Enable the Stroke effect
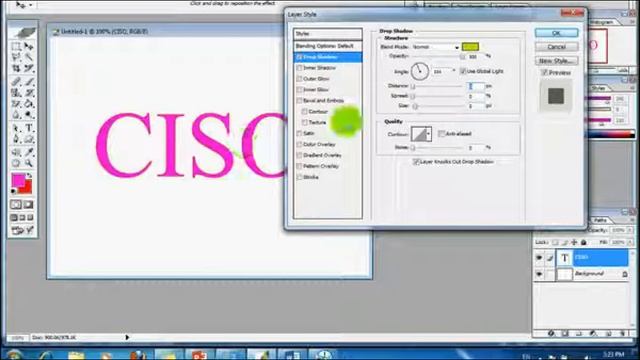The height and width of the screenshot is (360, 640). [299, 177]
